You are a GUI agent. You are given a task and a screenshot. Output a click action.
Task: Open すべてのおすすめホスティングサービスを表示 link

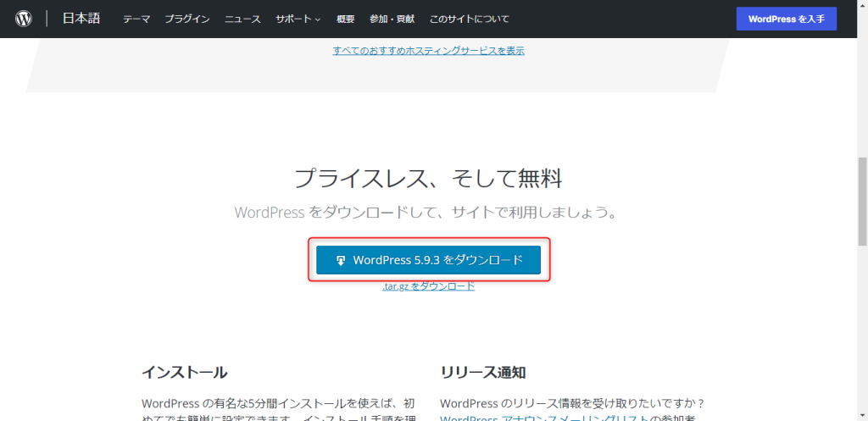(x=428, y=51)
